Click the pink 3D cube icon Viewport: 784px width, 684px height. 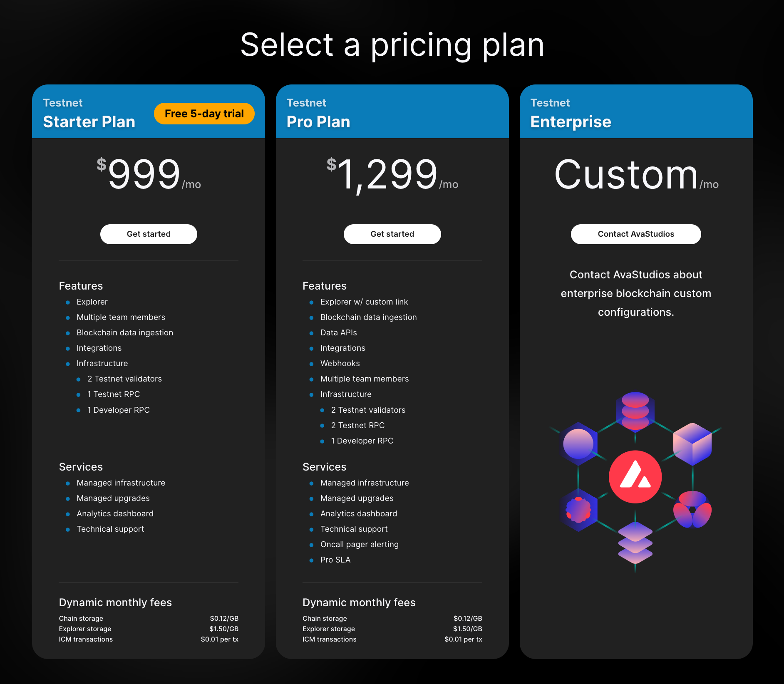[x=692, y=444]
